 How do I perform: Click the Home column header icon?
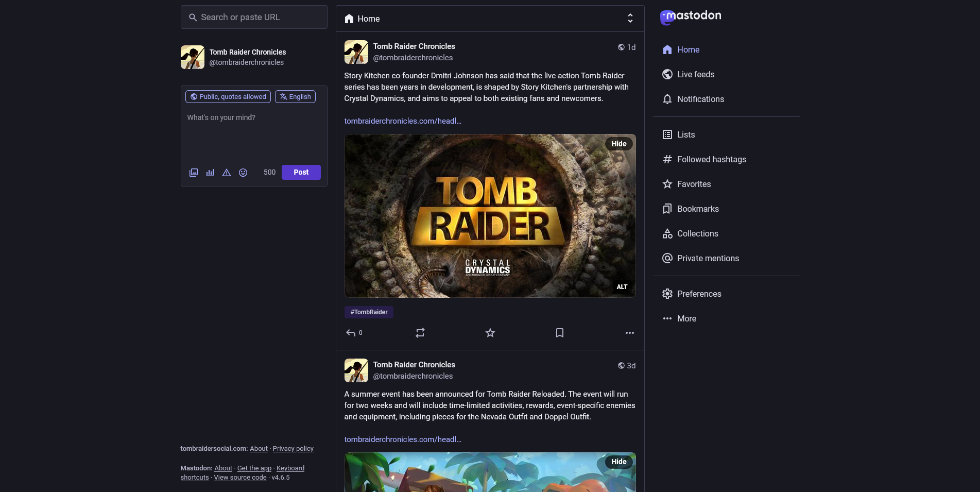pyautogui.click(x=349, y=19)
